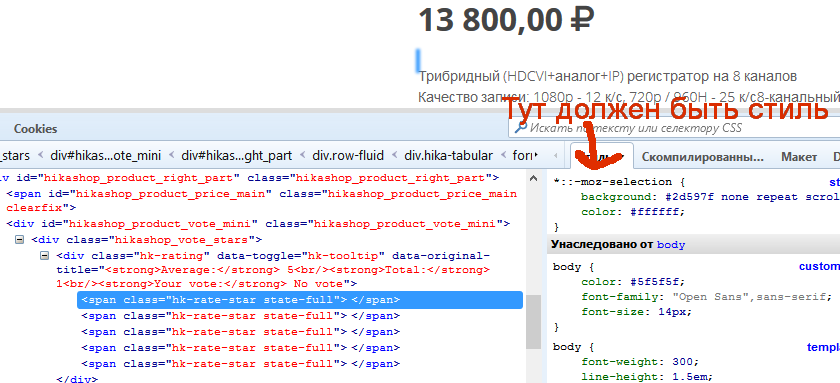The image size is (840, 383).
Task: Open the body link in Унаследовано от
Action: pos(671,245)
